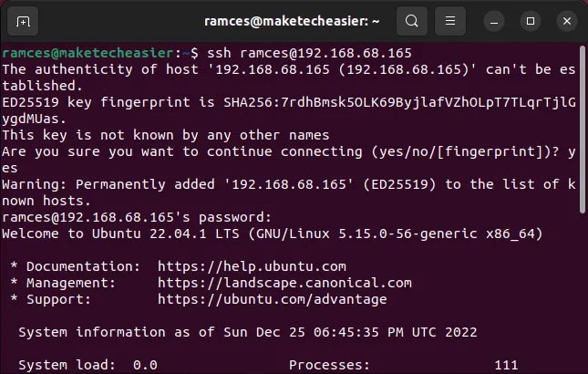Click the Warning: Permanently added line
The image size is (588, 374).
coord(289,192)
